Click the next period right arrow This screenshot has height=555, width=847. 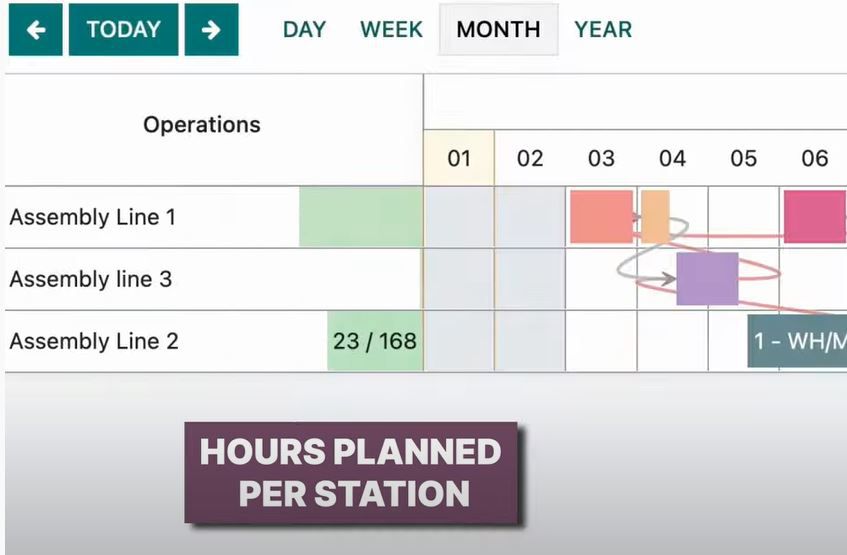(211, 30)
